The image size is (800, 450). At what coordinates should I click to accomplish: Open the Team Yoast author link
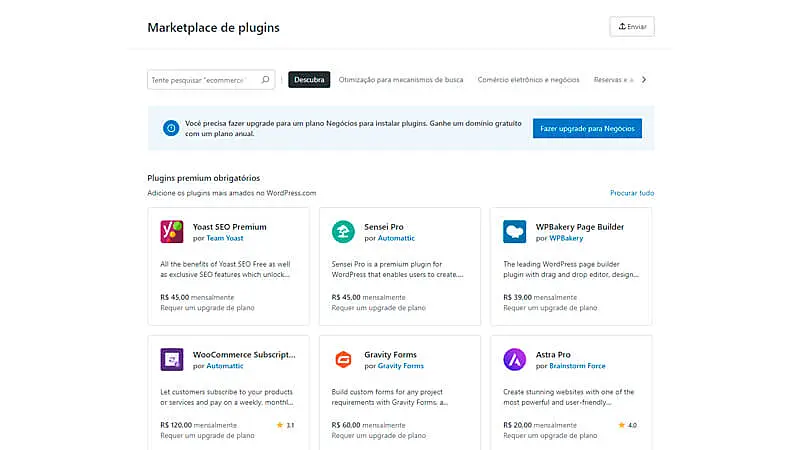(225, 238)
